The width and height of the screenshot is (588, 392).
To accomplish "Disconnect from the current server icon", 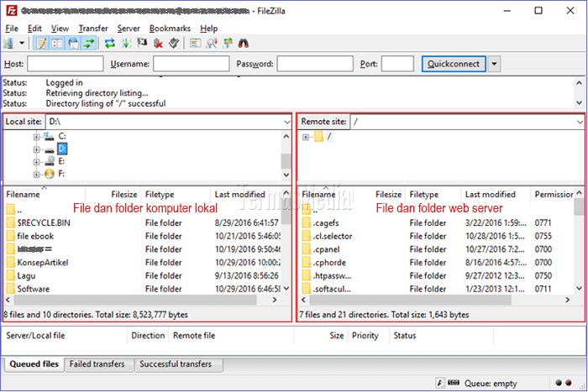I will 158,44.
